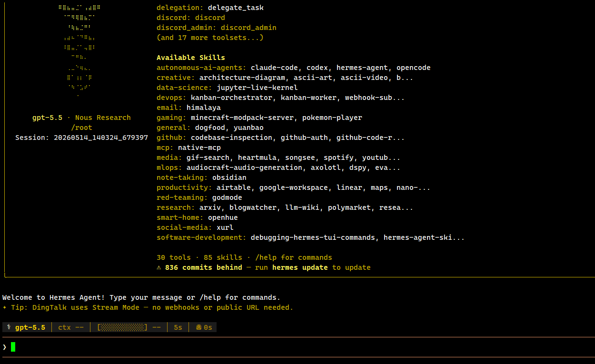This screenshot has height=364, width=595.
Task: Click 'axolotl' in the mlops row
Action: [326, 167]
